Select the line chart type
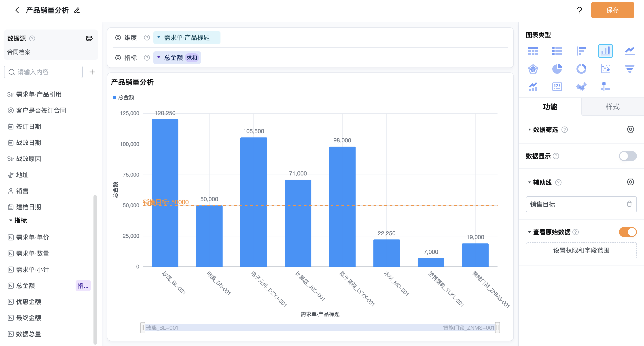This screenshot has height=346, width=644. (x=629, y=51)
